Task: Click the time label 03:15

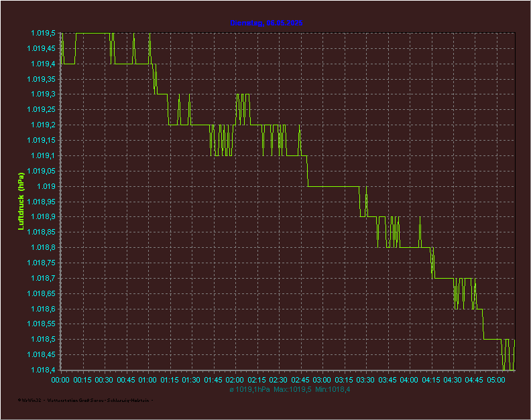Action: coord(344,380)
